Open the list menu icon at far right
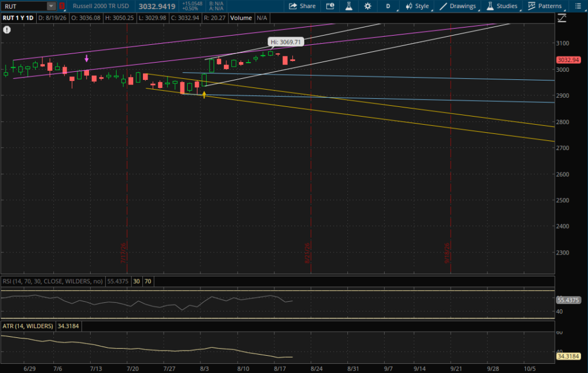Screen dimensions: 588x373 click(578, 6)
